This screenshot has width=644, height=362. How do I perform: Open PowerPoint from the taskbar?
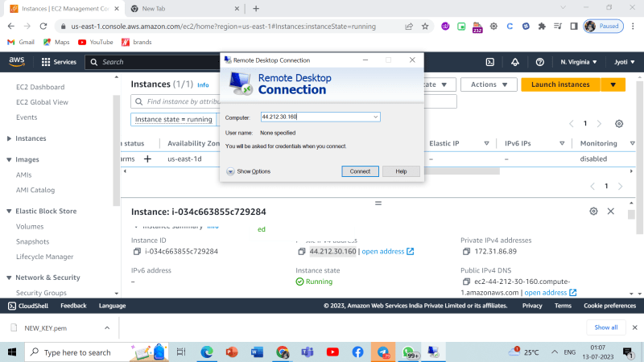click(232, 352)
